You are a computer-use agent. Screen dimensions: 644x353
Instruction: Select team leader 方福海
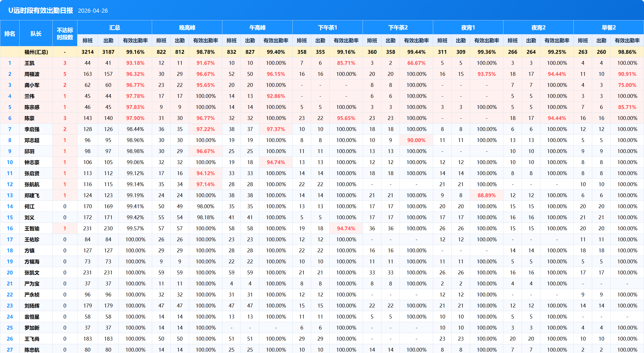click(32, 261)
